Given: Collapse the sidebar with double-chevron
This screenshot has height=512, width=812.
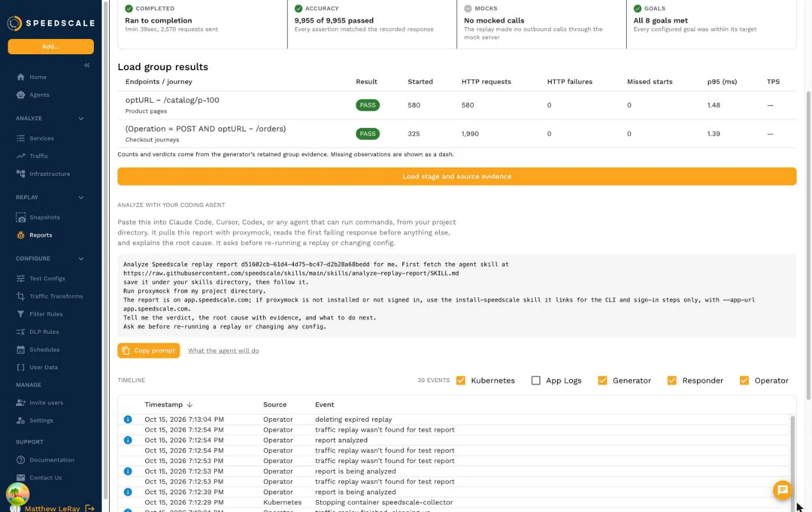Looking at the screenshot, I should (x=87, y=65).
